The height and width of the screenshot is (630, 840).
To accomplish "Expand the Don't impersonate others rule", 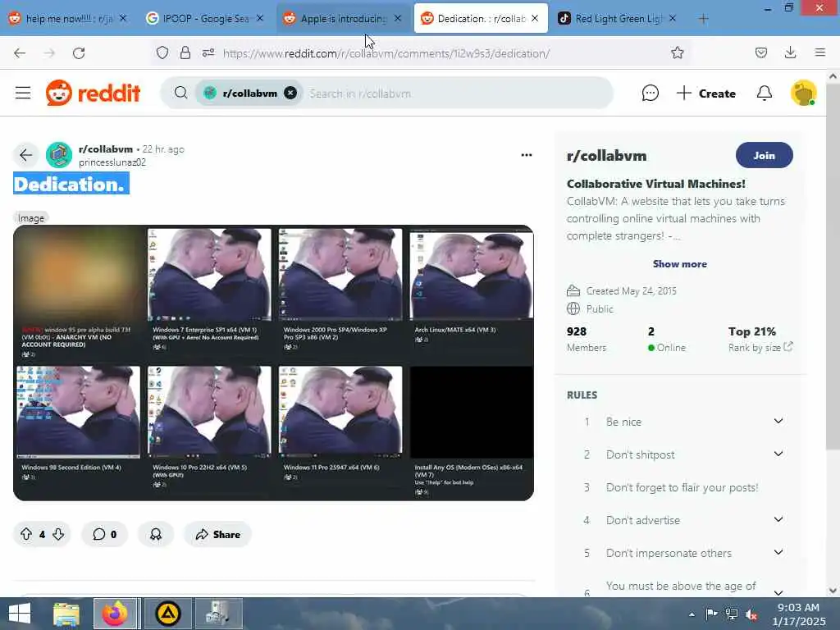I will [778, 552].
